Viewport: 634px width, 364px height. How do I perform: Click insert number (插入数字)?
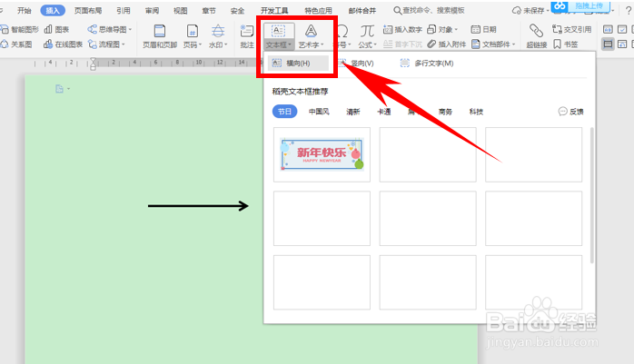click(x=402, y=29)
